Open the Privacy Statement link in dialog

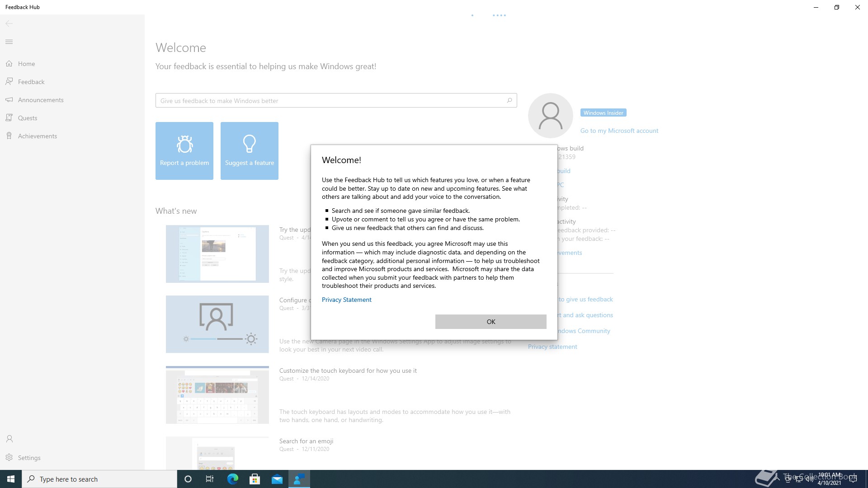pos(346,300)
